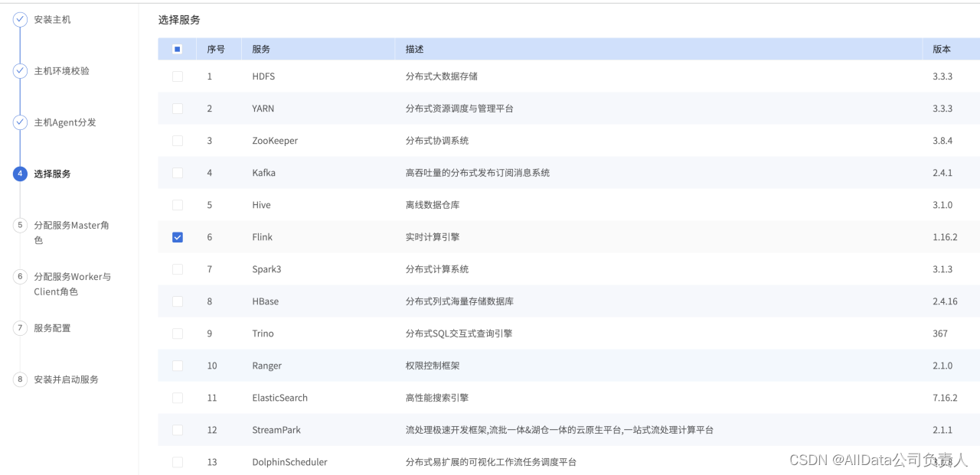This screenshot has width=980, height=475.
Task: Click the checkmark icon beside 主机环境校验
Action: (20, 71)
